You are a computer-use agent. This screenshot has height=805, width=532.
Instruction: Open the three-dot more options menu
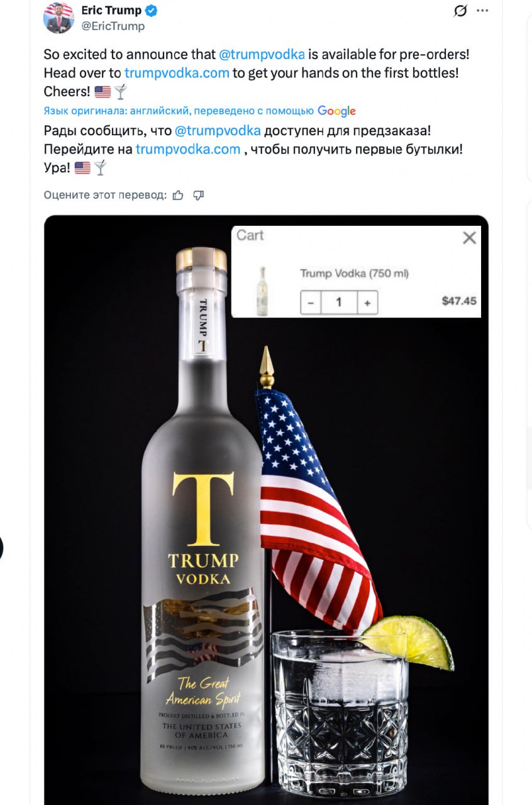pos(482,11)
